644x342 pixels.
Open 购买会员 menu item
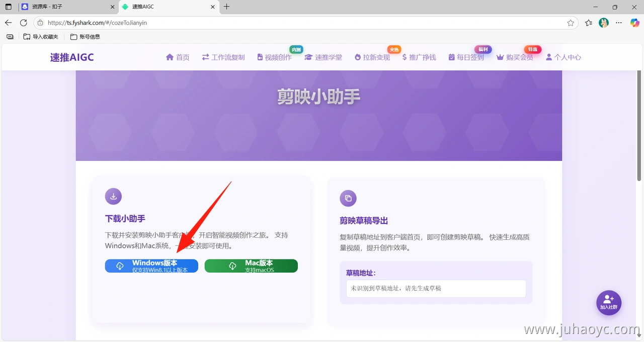[x=515, y=57]
